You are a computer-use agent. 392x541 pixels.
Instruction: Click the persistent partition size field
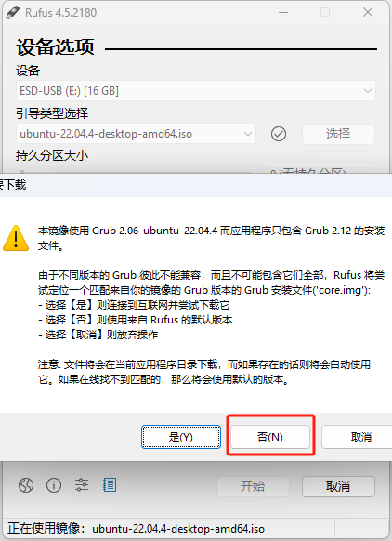(x=321, y=170)
